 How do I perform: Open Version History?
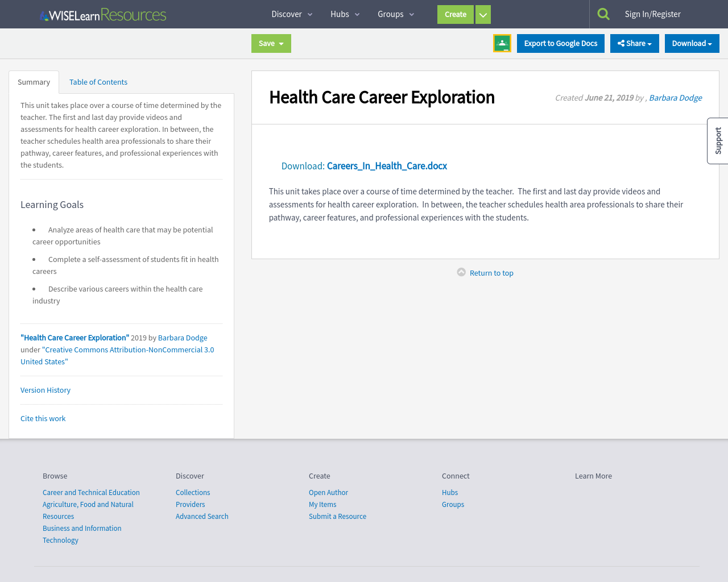[x=45, y=390]
